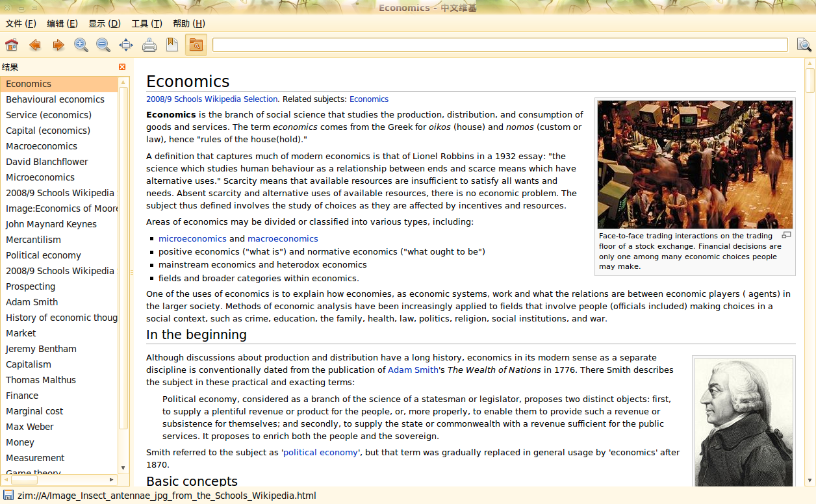The image size is (816, 504).
Task: Select Measurement result
Action: (x=59, y=458)
